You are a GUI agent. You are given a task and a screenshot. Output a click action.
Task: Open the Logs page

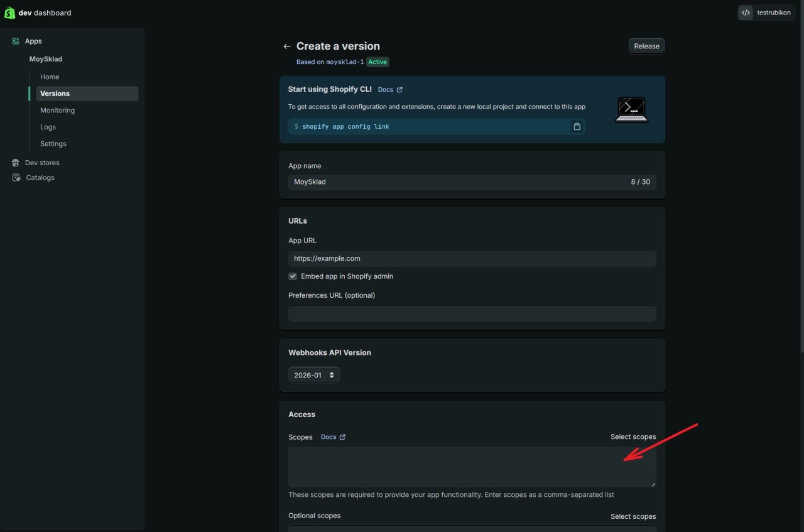click(x=48, y=127)
